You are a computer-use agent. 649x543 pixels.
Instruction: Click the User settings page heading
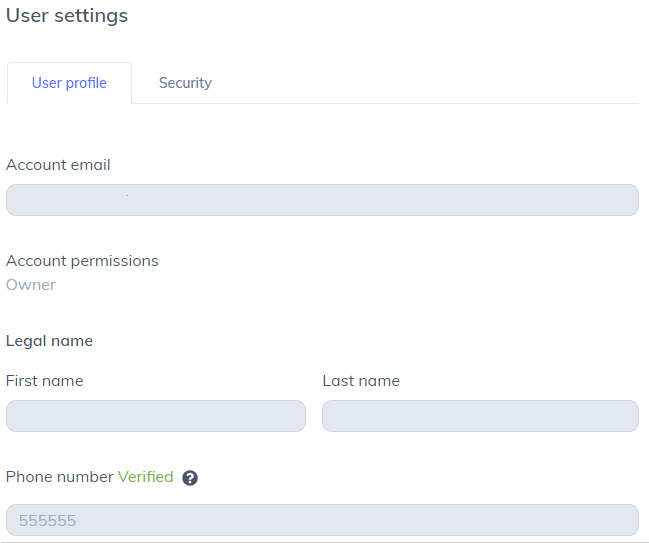pos(67,16)
